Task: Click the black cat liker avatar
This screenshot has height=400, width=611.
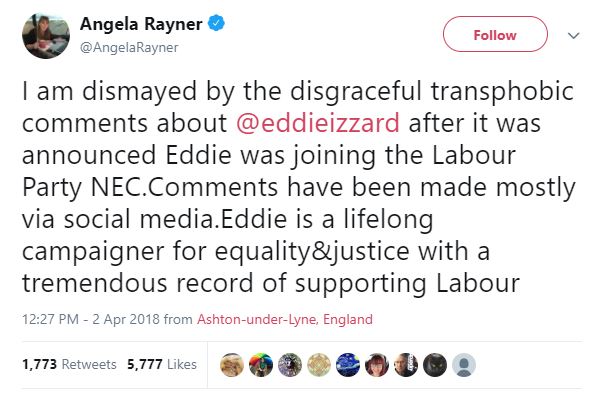Action: [x=435, y=365]
